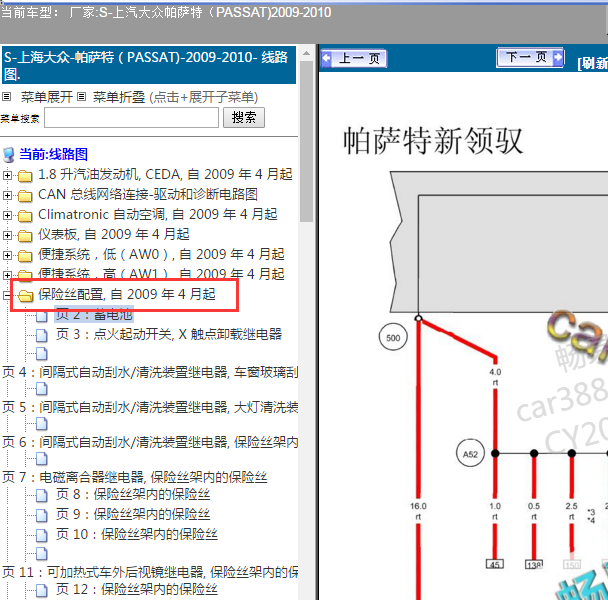
Task: Click page icon beside 页 8
Action: coord(41,495)
